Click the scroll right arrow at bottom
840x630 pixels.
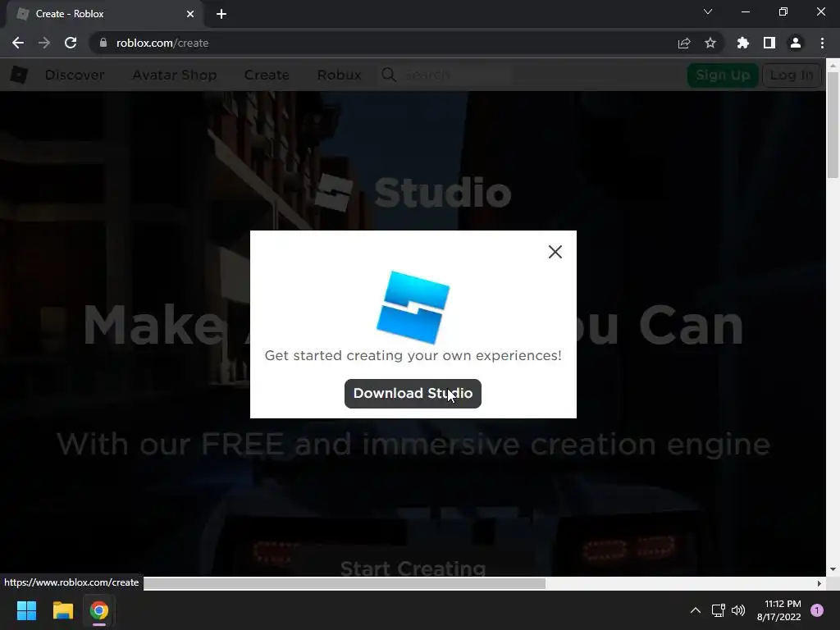pos(819,583)
